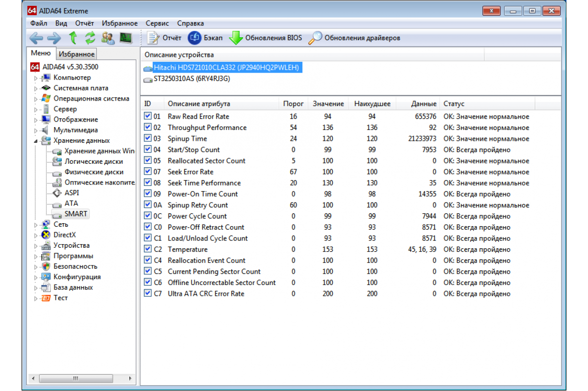Toggle the Throughput Performance checkbox
The height and width of the screenshot is (391, 588).
point(148,127)
